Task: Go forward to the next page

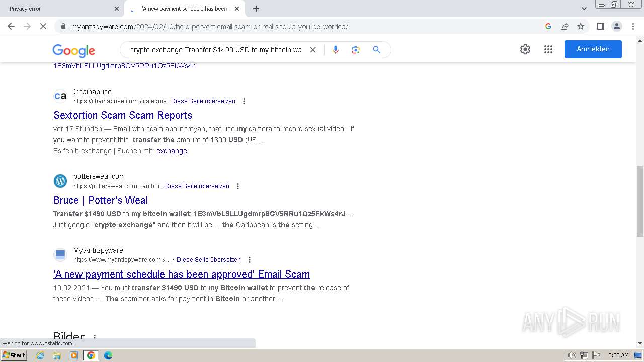Action: coord(27,26)
